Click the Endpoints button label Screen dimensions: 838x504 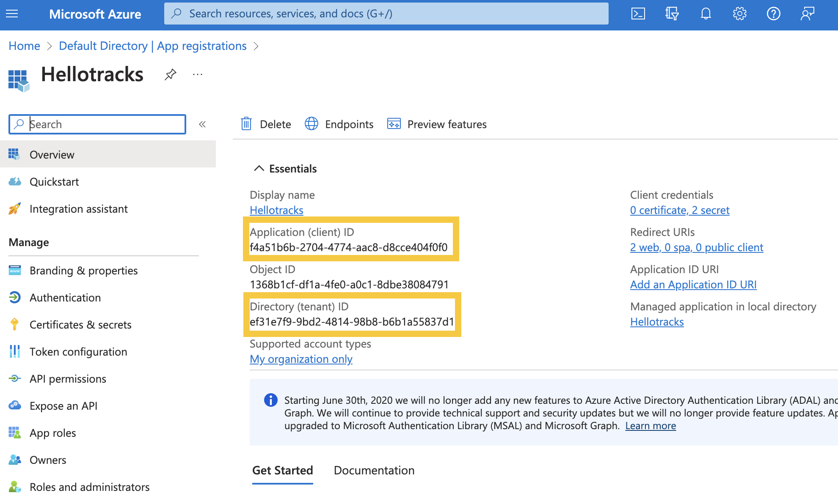[x=349, y=124]
